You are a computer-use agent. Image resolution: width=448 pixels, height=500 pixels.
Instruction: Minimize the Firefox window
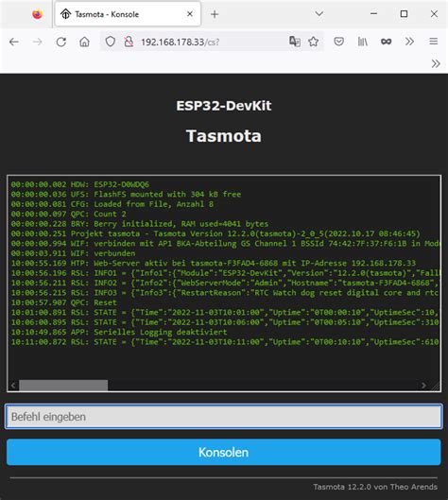pos(373,14)
